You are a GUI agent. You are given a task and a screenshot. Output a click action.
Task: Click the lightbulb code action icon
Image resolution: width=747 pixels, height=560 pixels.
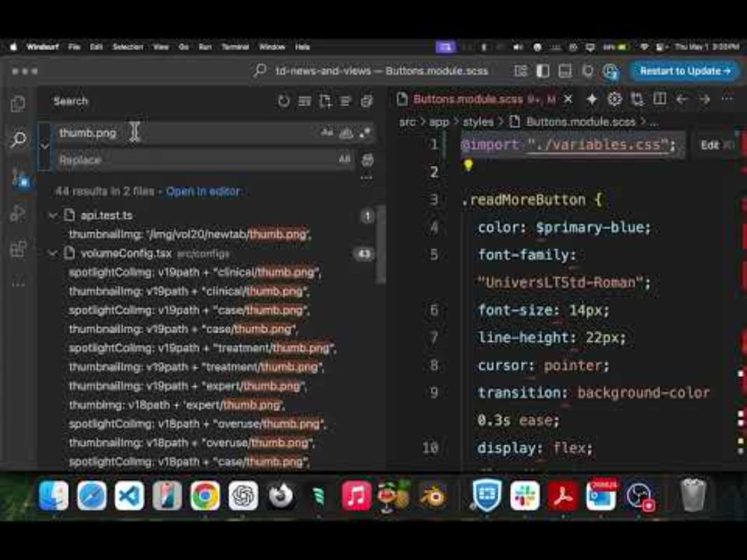[x=468, y=165]
